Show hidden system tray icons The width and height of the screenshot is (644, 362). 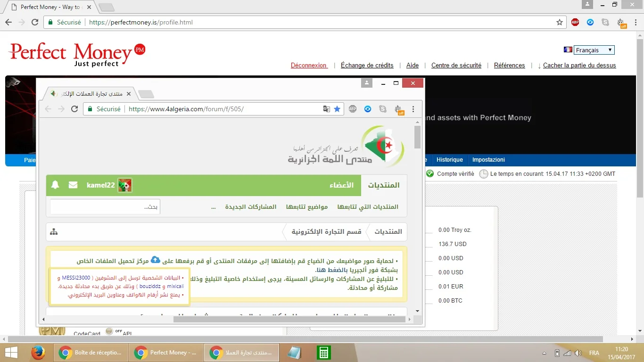[545, 353]
